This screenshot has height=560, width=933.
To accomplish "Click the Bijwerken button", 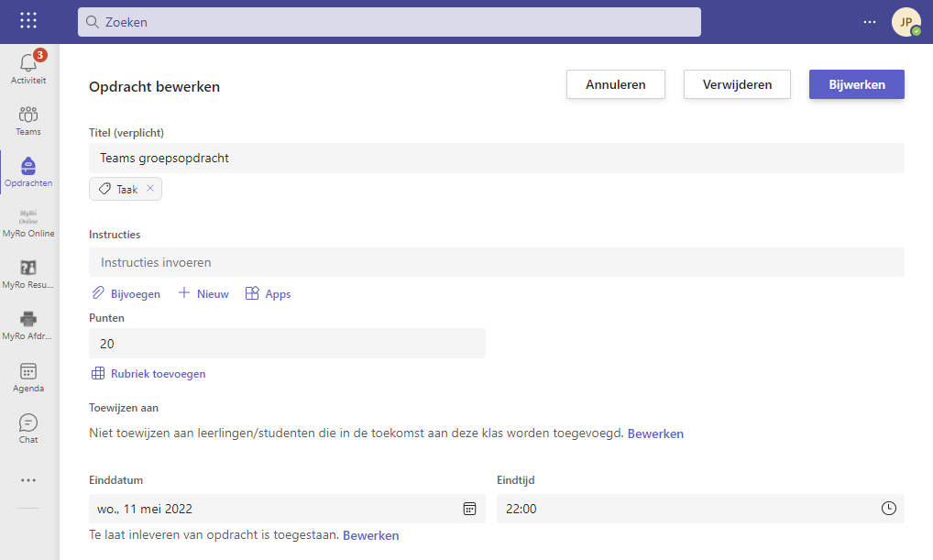I will [856, 84].
